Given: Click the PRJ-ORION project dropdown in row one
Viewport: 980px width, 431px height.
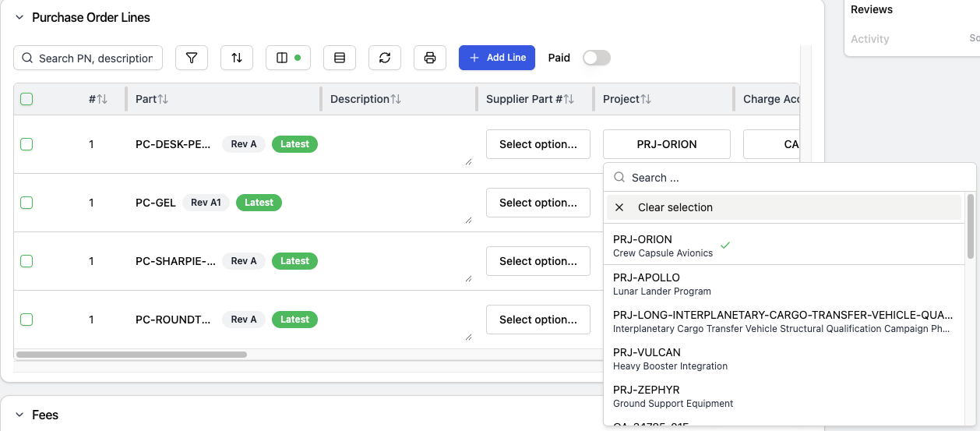Looking at the screenshot, I should click(x=667, y=144).
